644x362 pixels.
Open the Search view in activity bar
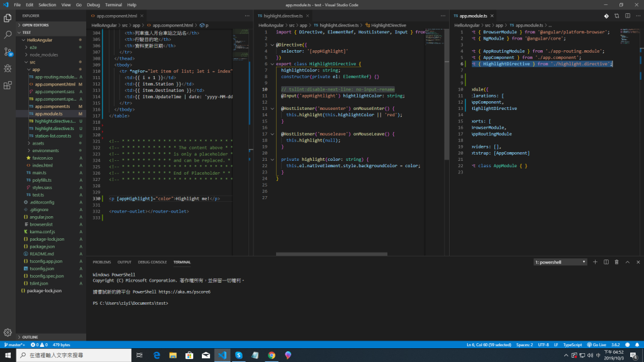click(x=8, y=35)
